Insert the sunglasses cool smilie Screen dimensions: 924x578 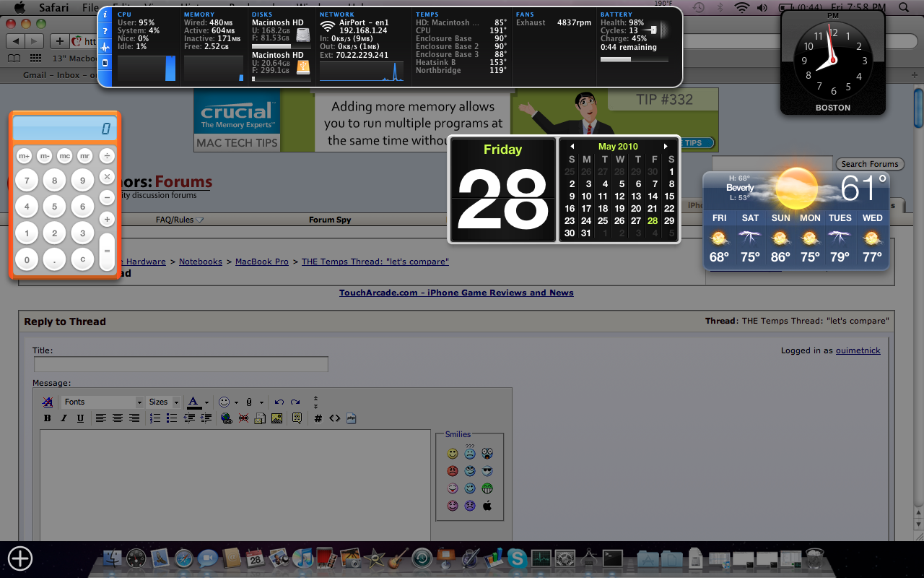tap(487, 471)
